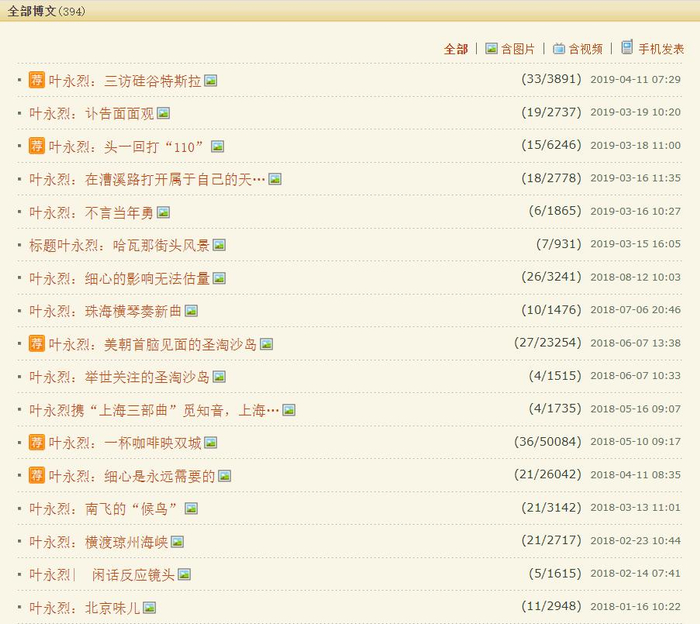Click the picture icon after 头一回打“110”
The image size is (700, 624).
[x=217, y=146]
